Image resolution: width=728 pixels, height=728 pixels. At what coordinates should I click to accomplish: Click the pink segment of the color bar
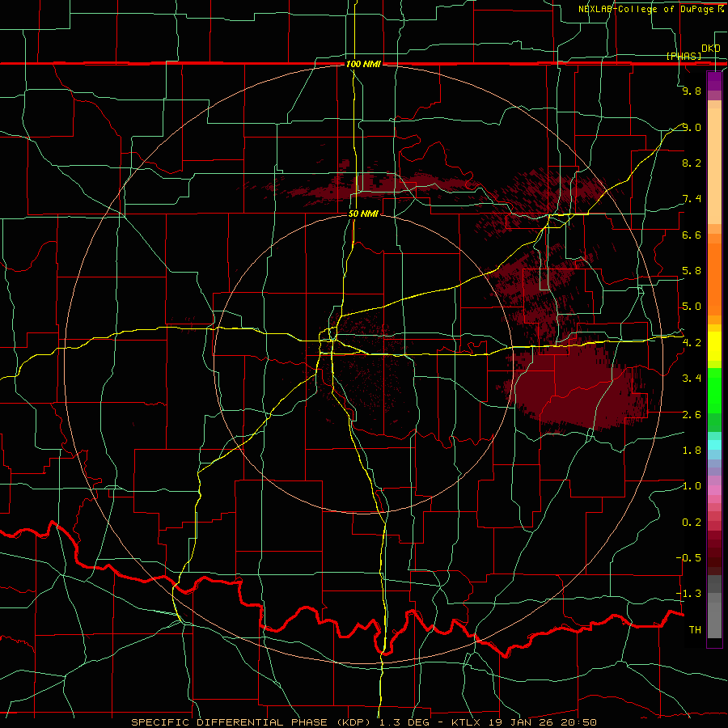click(714, 490)
